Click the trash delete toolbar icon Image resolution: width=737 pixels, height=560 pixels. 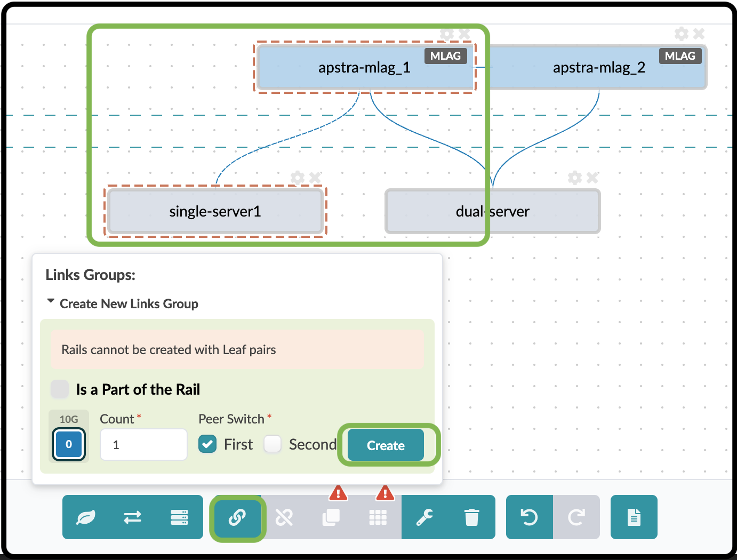coord(472,517)
